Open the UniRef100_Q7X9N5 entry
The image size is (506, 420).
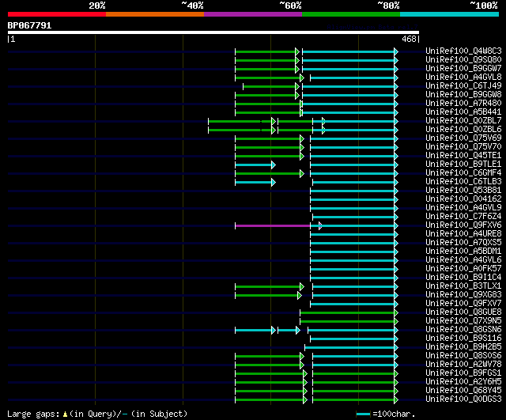coord(463,321)
